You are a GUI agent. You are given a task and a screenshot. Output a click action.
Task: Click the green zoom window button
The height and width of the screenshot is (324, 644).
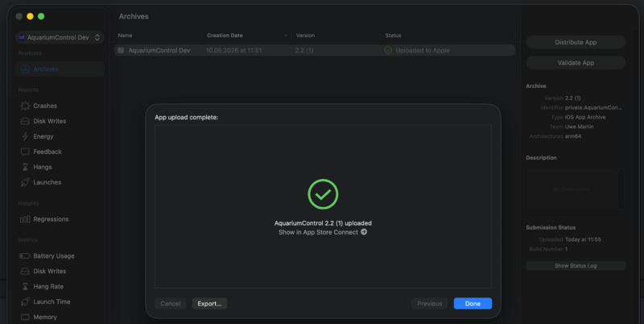41,16
